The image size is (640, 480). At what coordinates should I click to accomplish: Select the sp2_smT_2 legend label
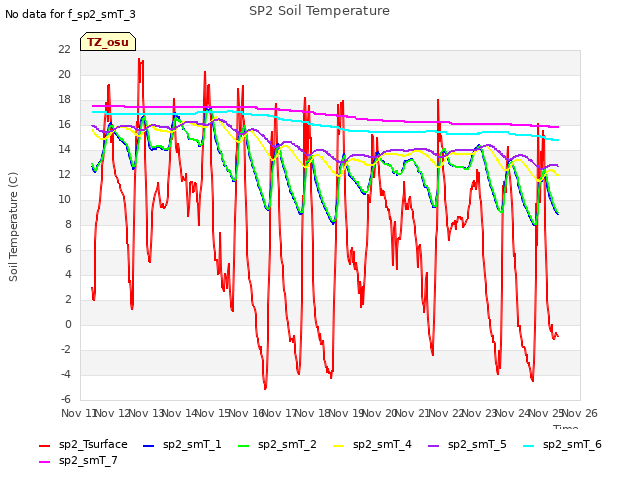(287, 444)
